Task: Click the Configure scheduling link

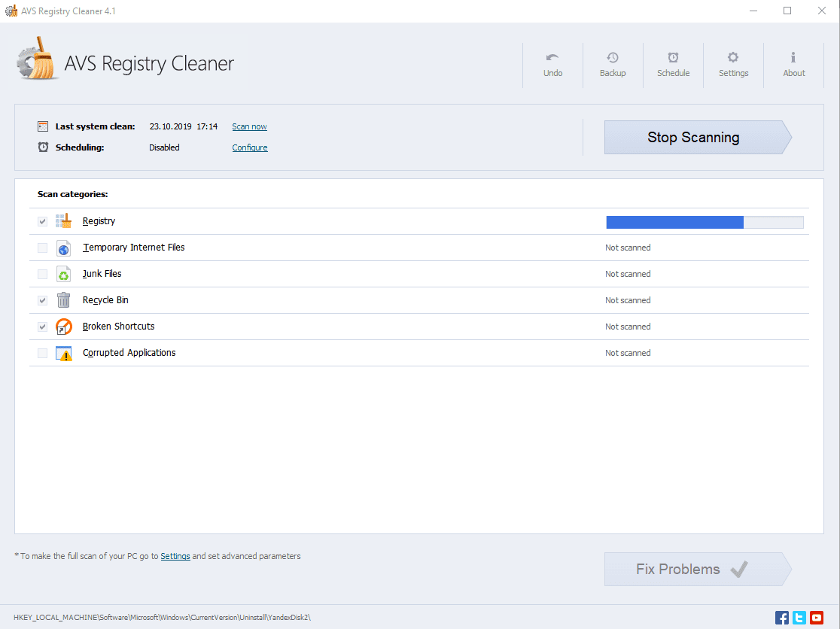Action: click(250, 147)
